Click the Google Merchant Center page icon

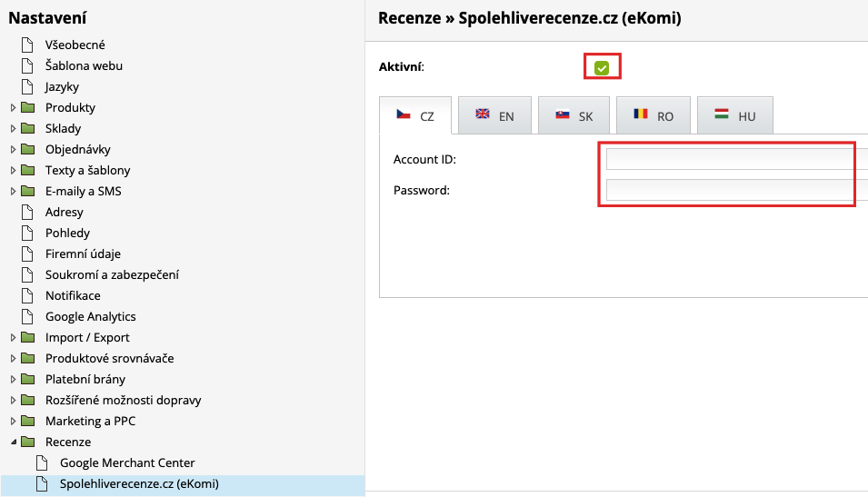click(42, 462)
